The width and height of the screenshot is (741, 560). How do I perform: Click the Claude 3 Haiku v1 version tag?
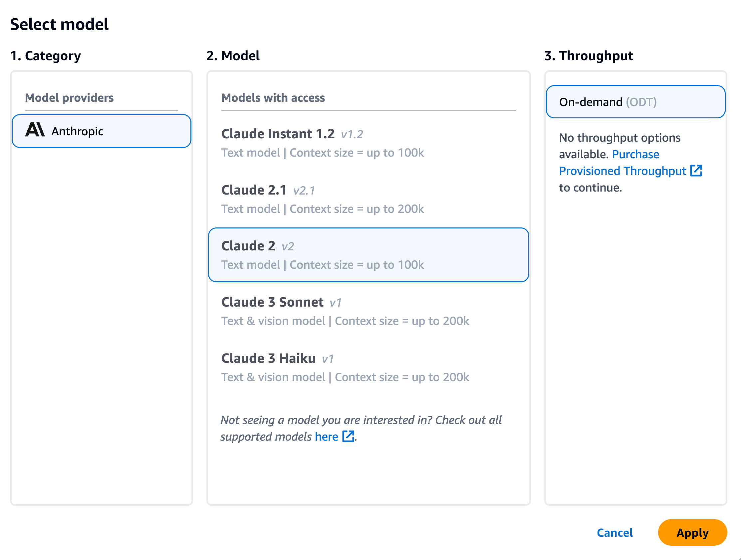(328, 359)
